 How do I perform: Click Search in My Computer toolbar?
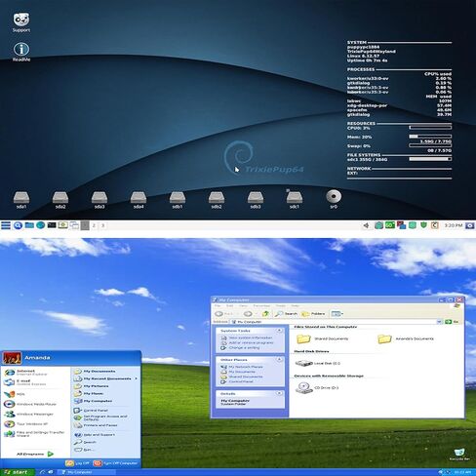click(x=286, y=314)
